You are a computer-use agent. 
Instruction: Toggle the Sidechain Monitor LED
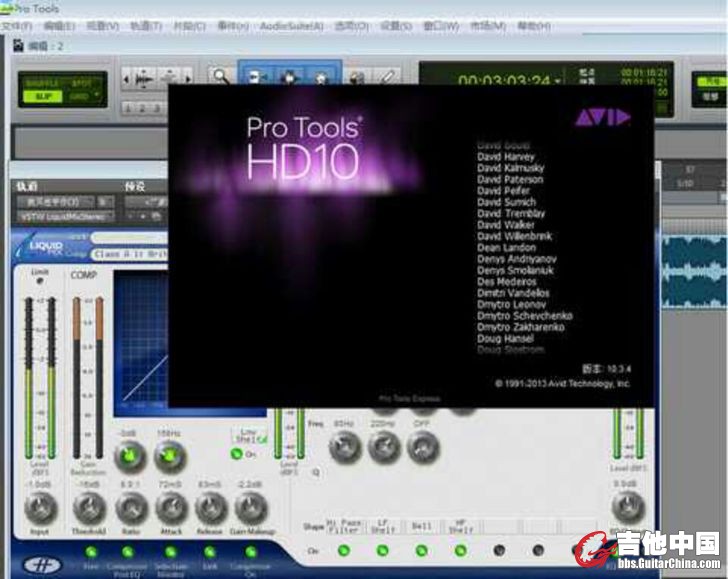click(x=170, y=552)
